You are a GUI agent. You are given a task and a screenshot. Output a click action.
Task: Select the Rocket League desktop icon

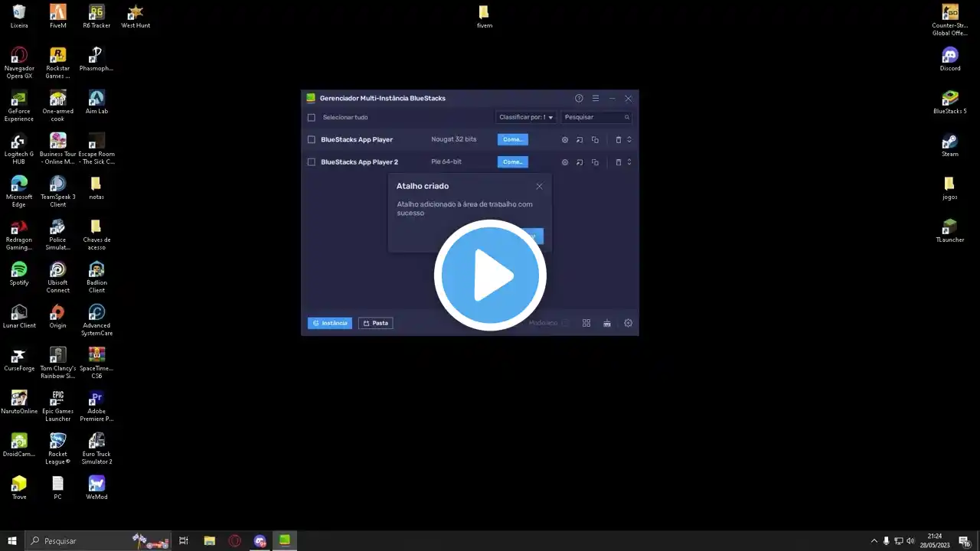tap(58, 448)
